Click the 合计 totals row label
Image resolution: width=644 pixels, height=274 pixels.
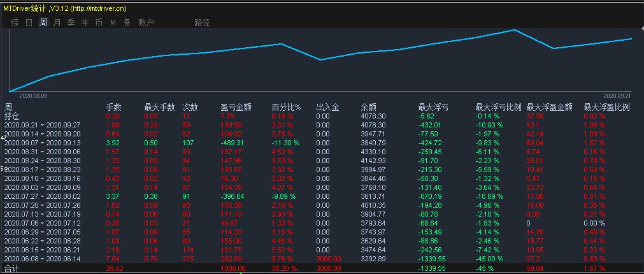(x=12, y=269)
